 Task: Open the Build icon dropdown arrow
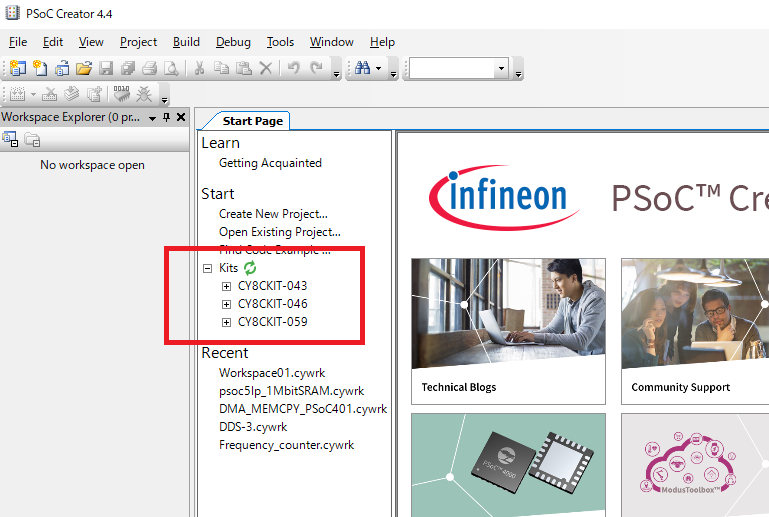tap(33, 94)
